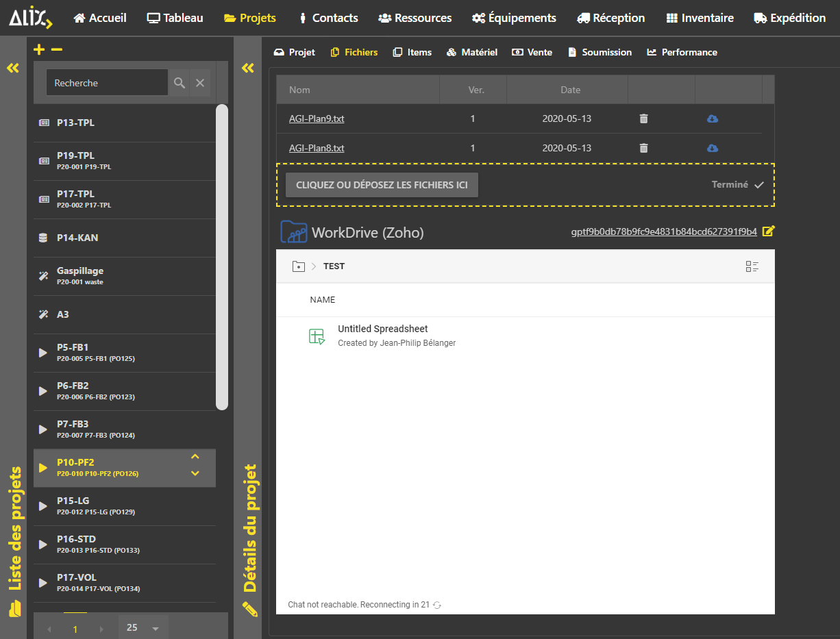Switch WorkDrive list view layout
Viewport: 840px width, 639px height.
(752, 266)
